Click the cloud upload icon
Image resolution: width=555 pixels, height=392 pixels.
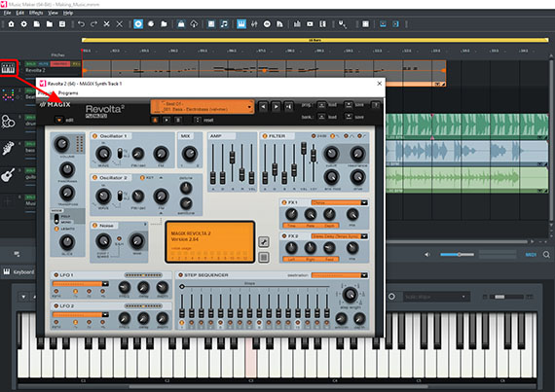[194, 24]
